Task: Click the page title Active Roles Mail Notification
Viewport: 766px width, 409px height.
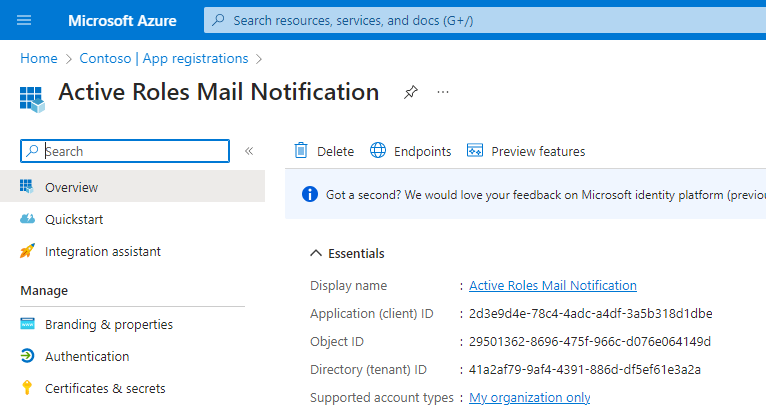Action: [218, 92]
